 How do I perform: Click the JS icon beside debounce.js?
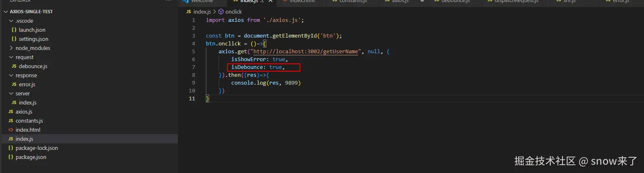tap(14, 66)
